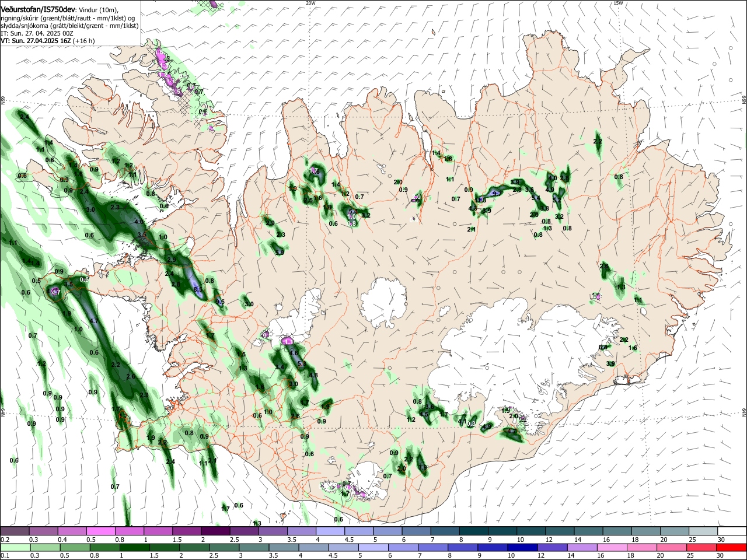This screenshot has width=747, height=560.
Task: Select the darkest green swatch between 1 and 1.5, lower scale
Action: tap(134, 547)
